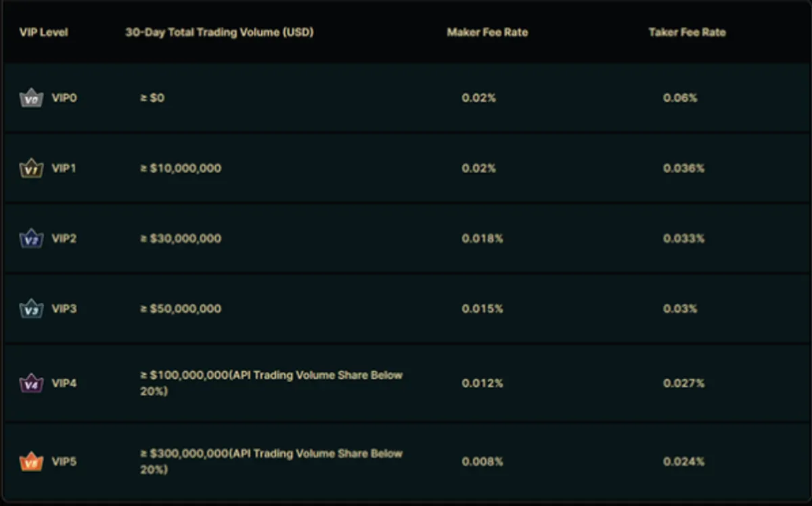This screenshot has width=812, height=506.
Task: Click the VIP4 purple crown badge icon
Action: 31,384
